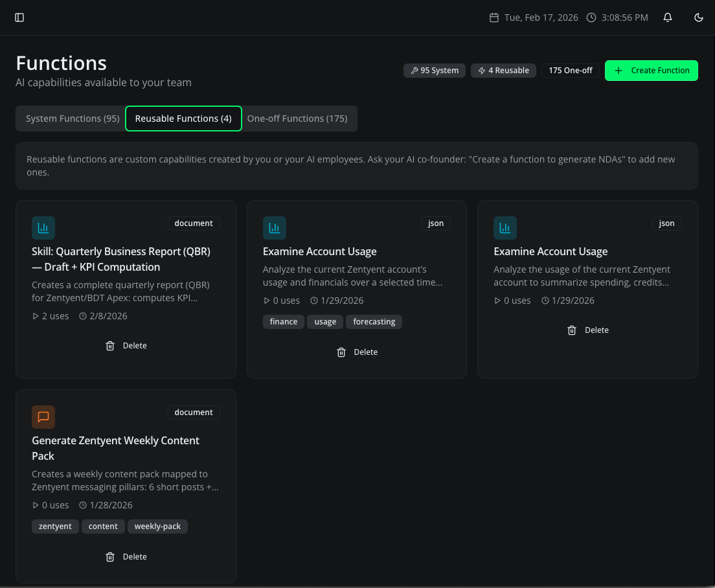This screenshot has height=588, width=715.
Task: Select the weekly-pack tag pill
Action: point(157,526)
